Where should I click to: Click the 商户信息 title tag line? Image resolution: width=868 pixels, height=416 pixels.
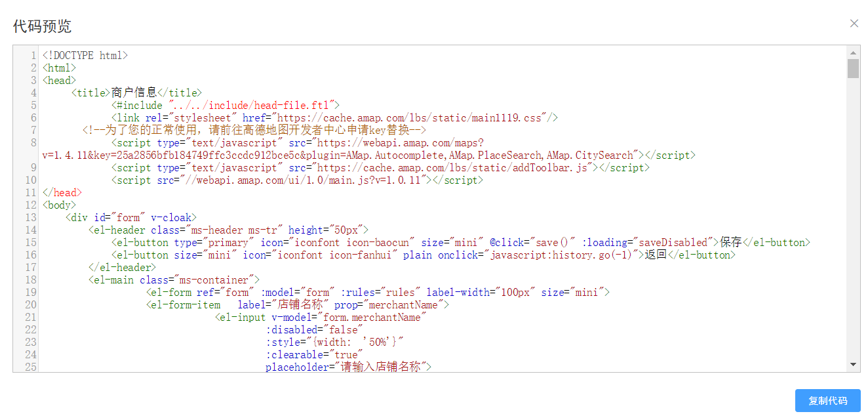point(136,93)
